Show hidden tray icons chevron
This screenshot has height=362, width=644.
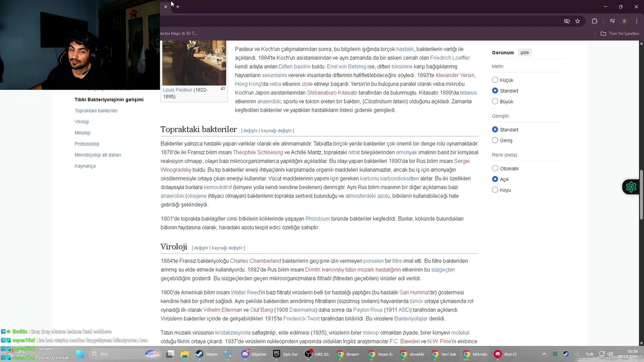(544, 354)
